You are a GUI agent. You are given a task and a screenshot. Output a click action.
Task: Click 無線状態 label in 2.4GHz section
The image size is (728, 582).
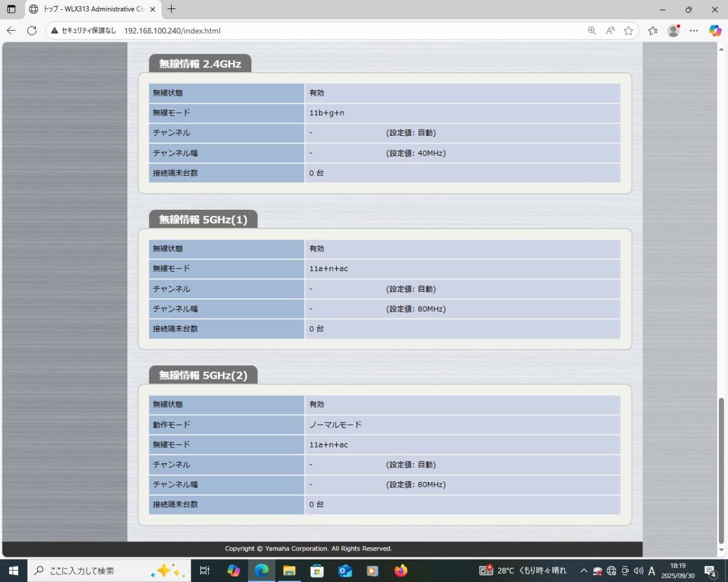pyautogui.click(x=168, y=93)
